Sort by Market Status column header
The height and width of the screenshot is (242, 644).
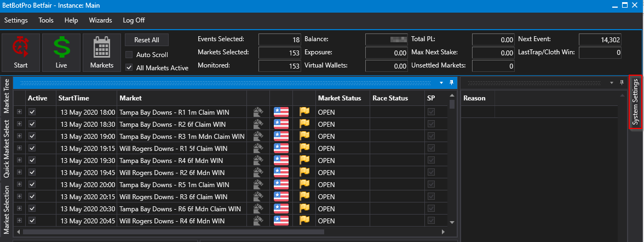pos(343,98)
